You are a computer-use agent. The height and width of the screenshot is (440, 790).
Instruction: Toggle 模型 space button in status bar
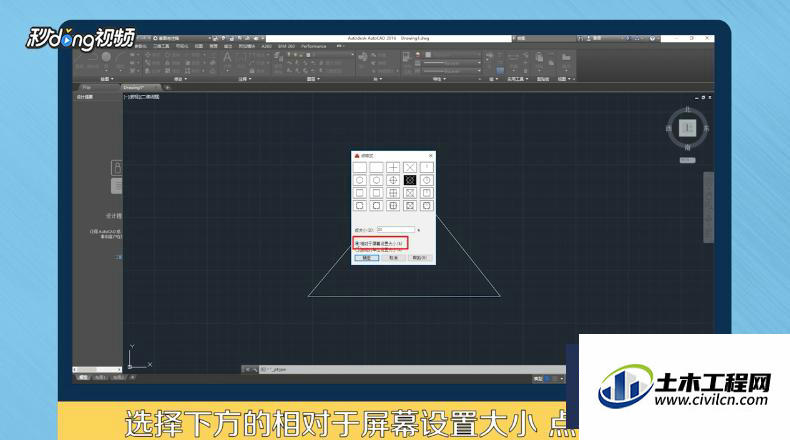pyautogui.click(x=538, y=379)
